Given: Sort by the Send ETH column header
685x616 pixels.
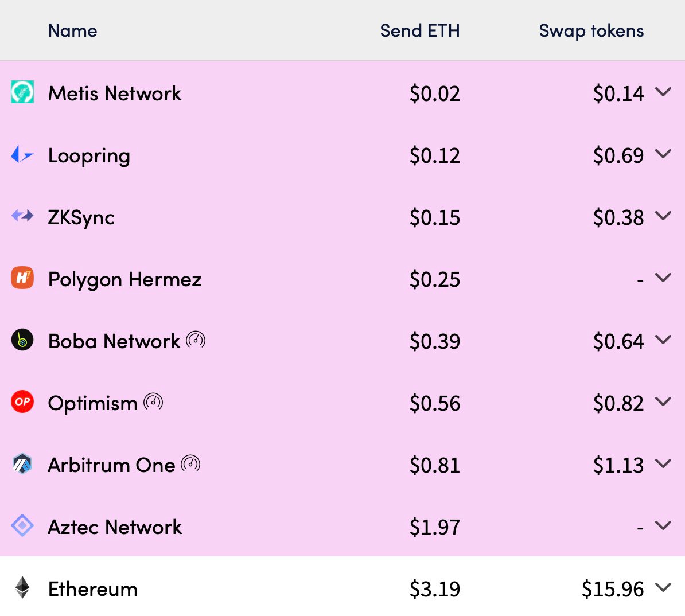Looking at the screenshot, I should (x=420, y=30).
